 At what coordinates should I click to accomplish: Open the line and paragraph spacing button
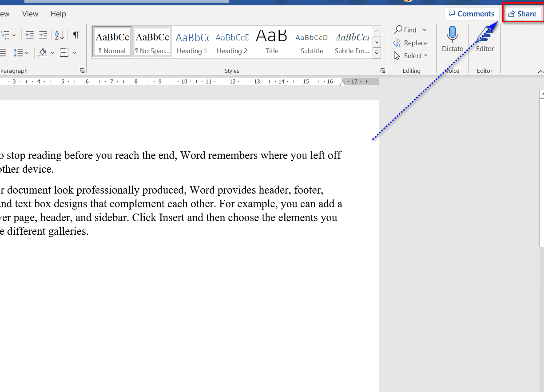18,53
